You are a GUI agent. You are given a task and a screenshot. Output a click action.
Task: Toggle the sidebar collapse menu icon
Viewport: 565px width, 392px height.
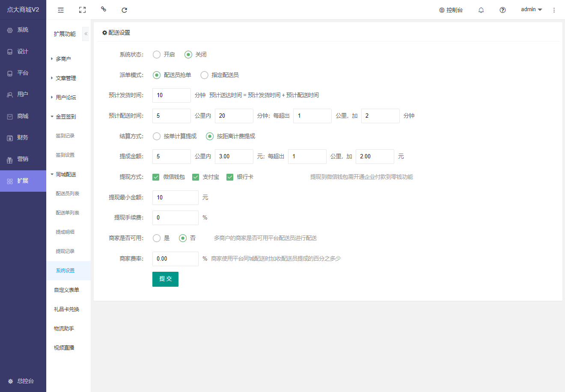pyautogui.click(x=61, y=10)
